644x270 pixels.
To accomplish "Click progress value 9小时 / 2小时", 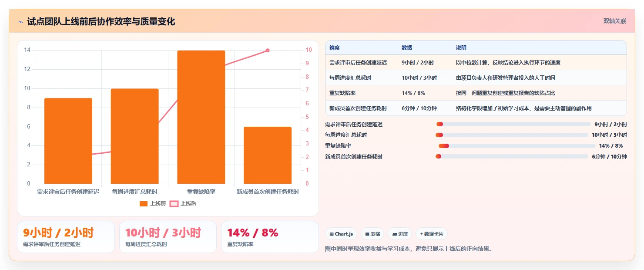I will pyautogui.click(x=611, y=125).
